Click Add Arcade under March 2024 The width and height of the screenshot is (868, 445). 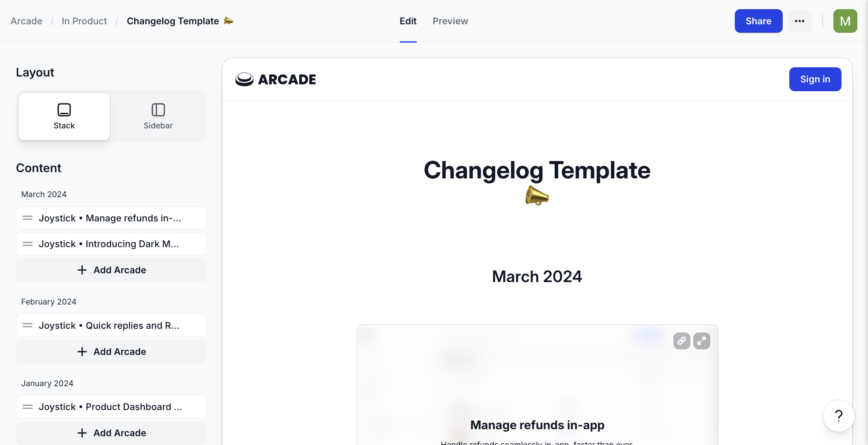pyautogui.click(x=111, y=270)
